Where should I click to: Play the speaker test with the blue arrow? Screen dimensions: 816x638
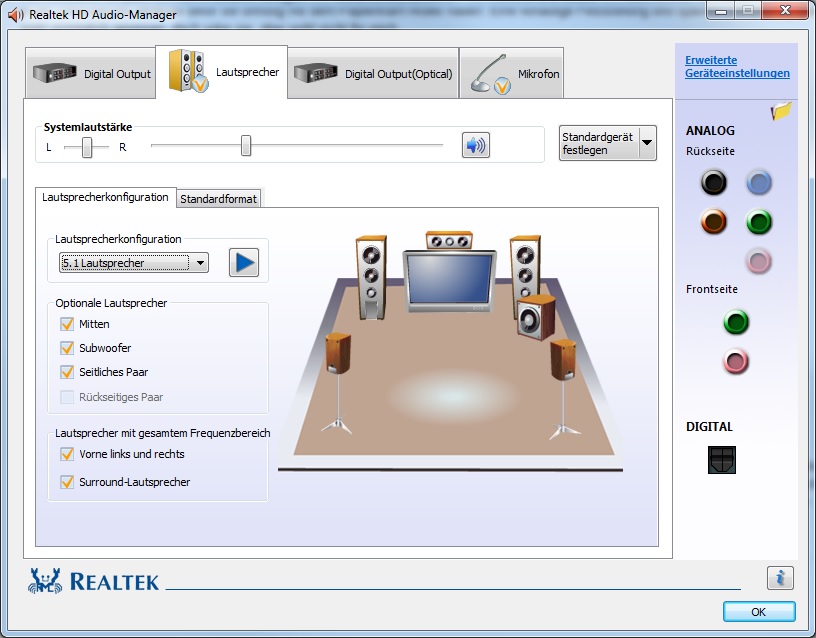point(244,262)
